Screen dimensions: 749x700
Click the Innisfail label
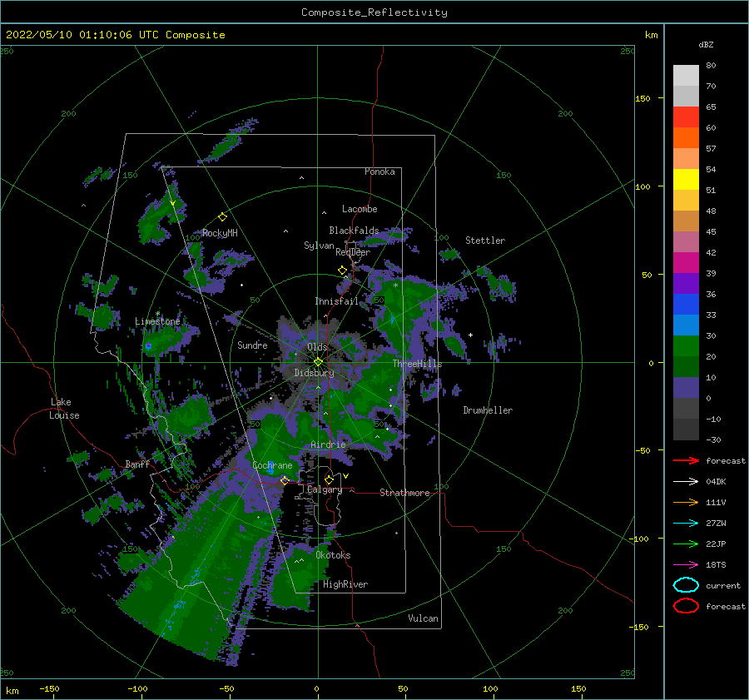(336, 301)
